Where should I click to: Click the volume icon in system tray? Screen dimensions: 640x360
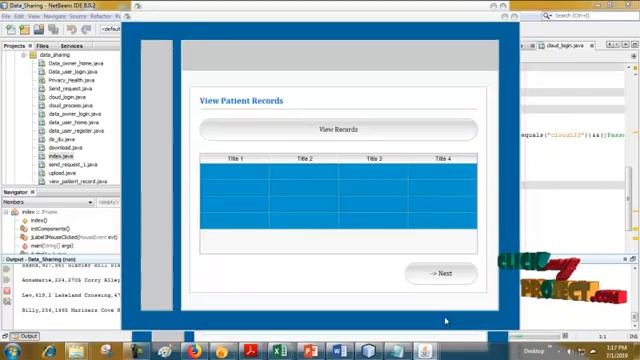pos(570,351)
